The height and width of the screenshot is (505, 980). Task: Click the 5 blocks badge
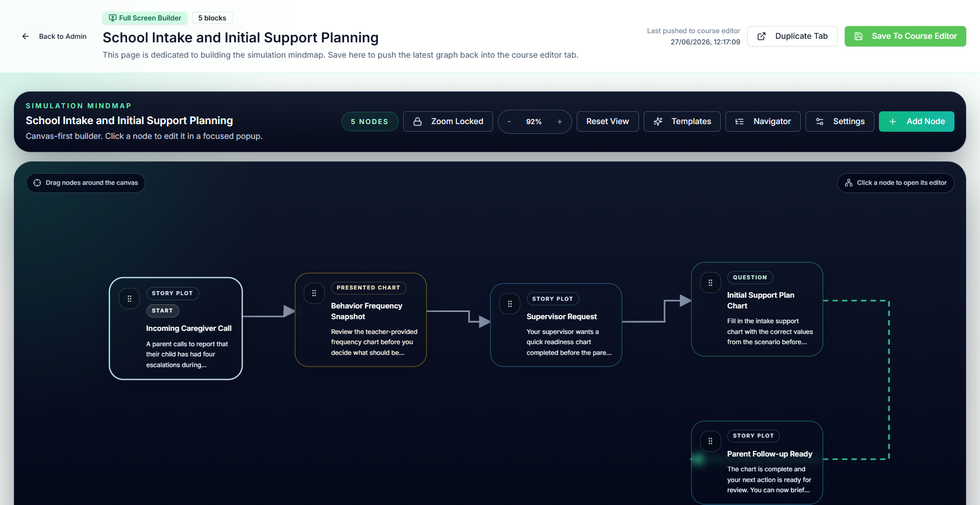[212, 18]
